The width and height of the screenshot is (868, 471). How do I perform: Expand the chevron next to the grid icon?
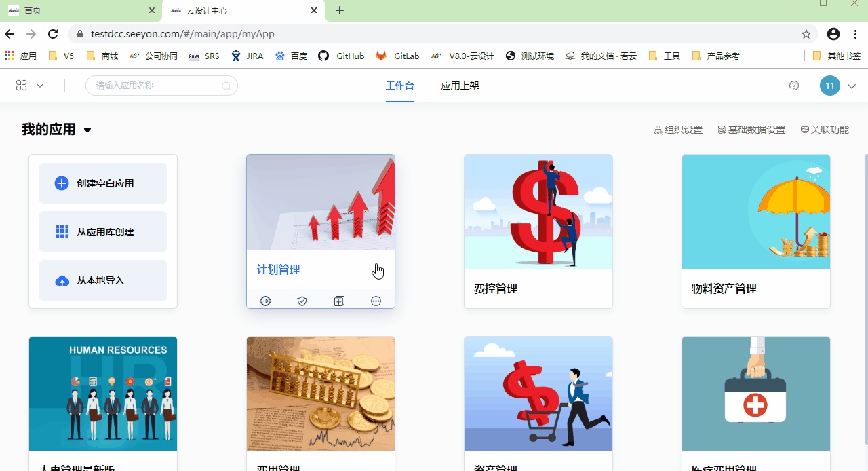pos(40,86)
